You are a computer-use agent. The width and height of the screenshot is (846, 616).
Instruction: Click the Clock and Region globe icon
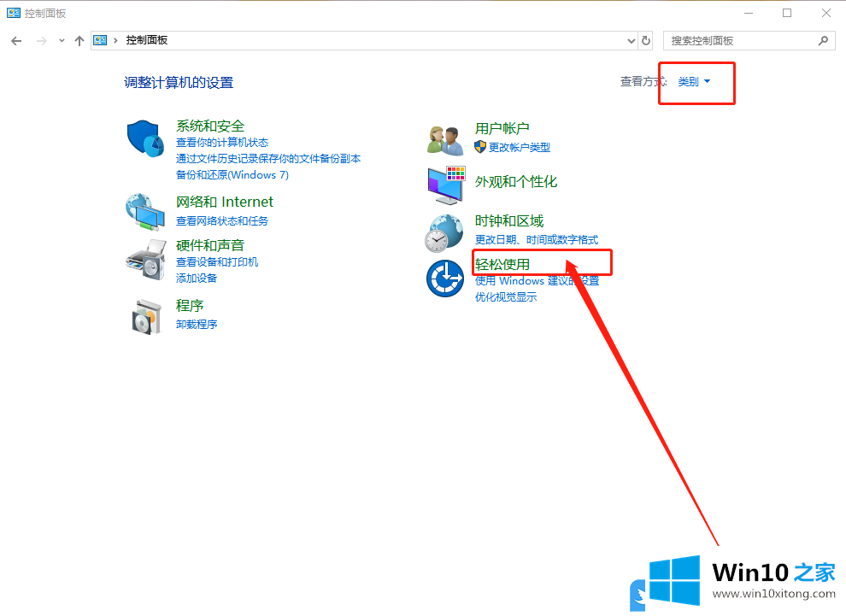(x=445, y=232)
